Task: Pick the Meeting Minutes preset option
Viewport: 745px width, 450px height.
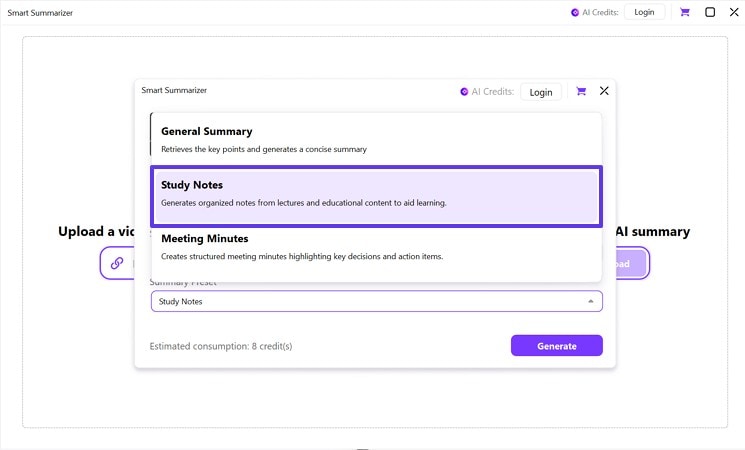Action: [376, 247]
